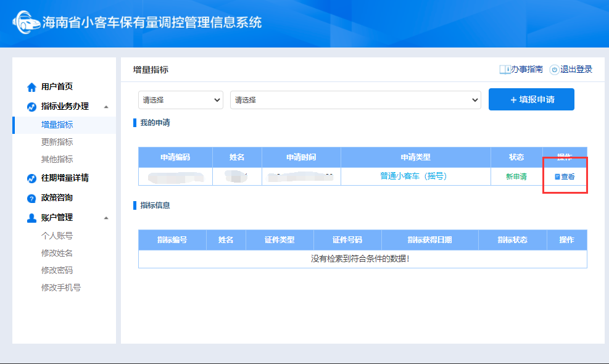609x364 pixels.
Task: Click the user icon beside 账户管理
Action: pos(31,218)
